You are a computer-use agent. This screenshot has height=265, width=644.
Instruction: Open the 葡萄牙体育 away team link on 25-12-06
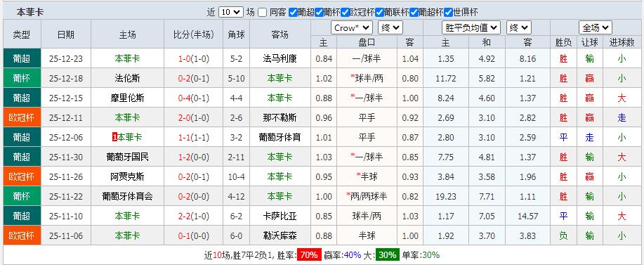[x=280, y=138]
